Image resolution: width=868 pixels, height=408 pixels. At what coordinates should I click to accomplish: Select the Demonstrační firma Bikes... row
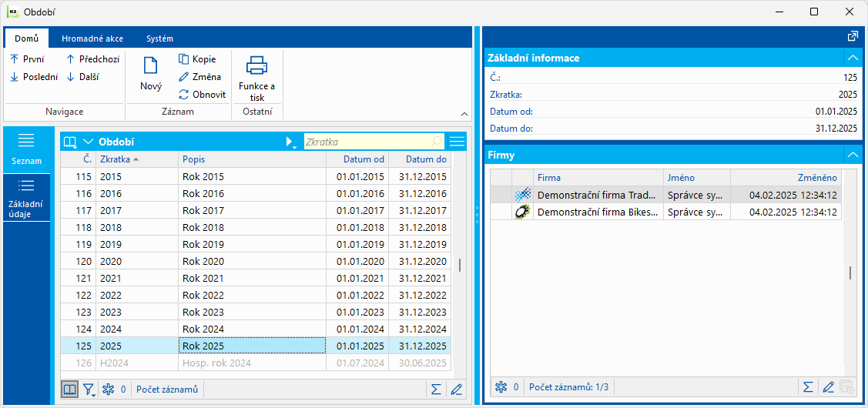[666, 212]
